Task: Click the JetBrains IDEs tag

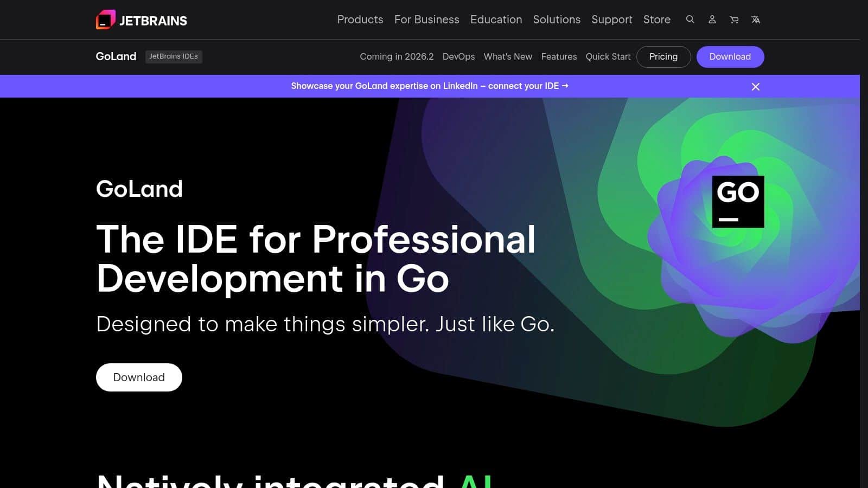Action: 174,56
